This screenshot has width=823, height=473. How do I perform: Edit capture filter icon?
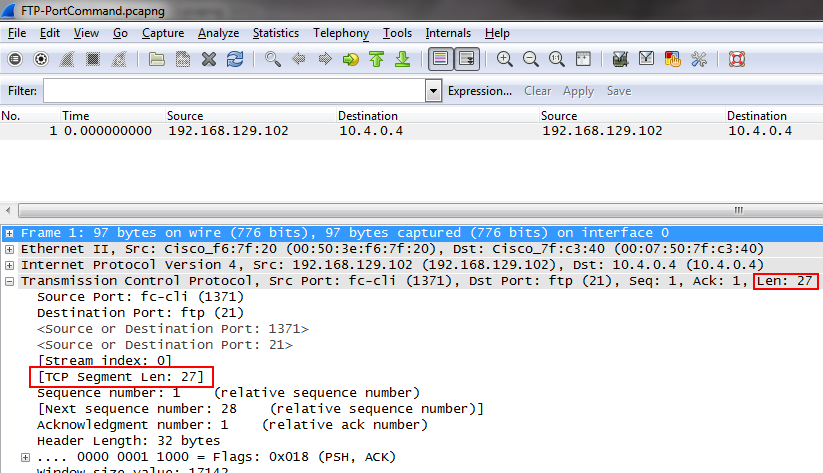click(620, 59)
